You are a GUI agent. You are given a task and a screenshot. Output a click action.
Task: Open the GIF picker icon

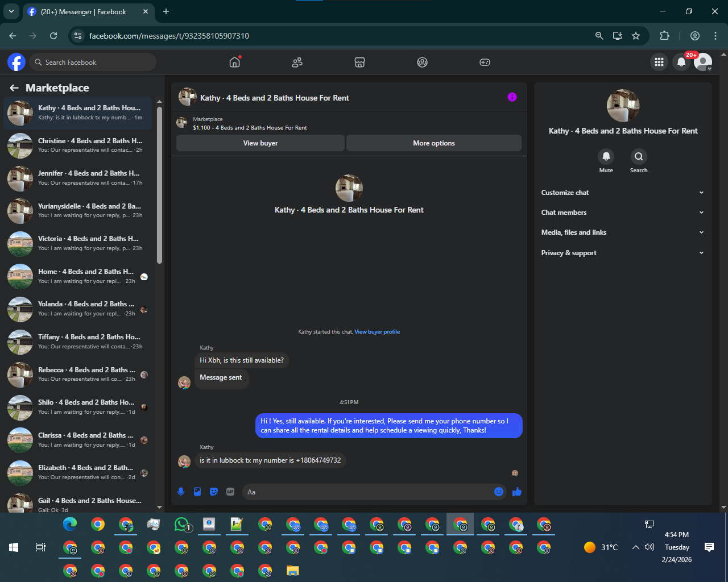(x=230, y=492)
